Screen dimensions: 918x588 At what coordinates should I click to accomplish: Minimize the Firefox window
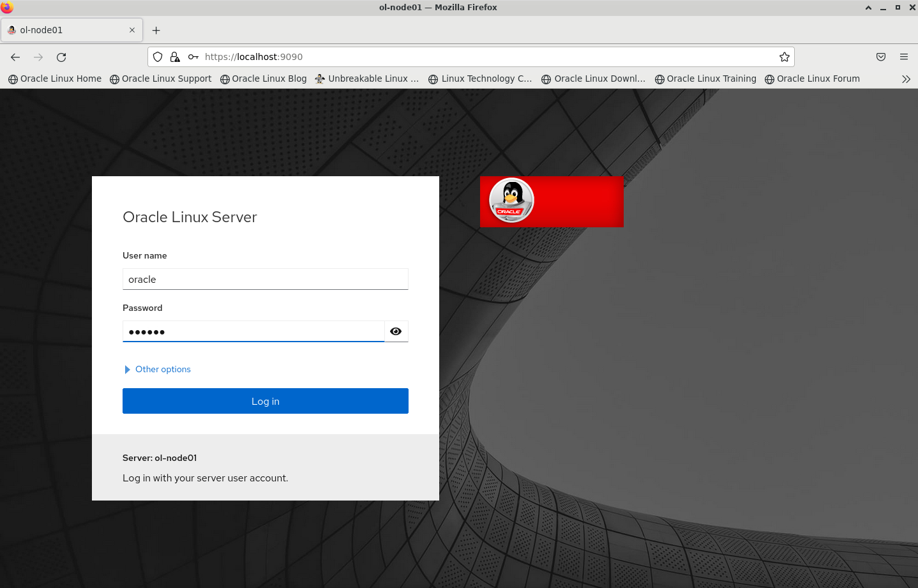coord(883,8)
